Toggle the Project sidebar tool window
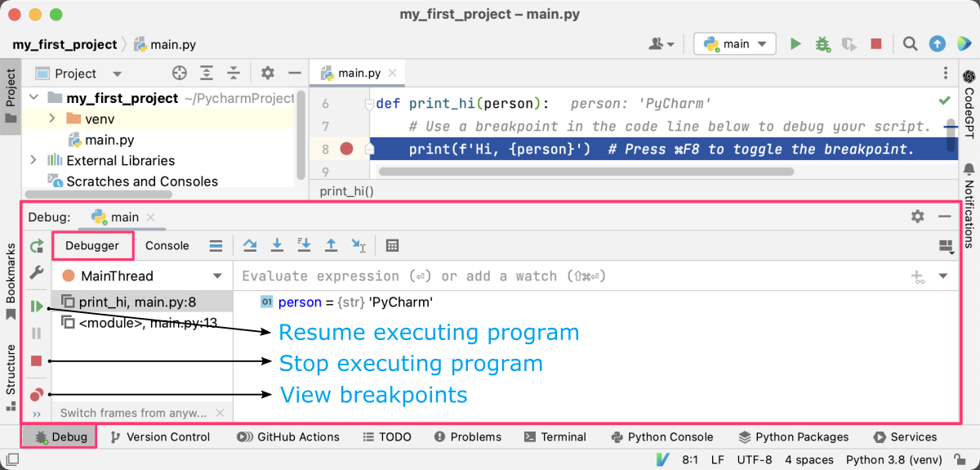Image resolution: width=980 pixels, height=470 pixels. click(11, 94)
